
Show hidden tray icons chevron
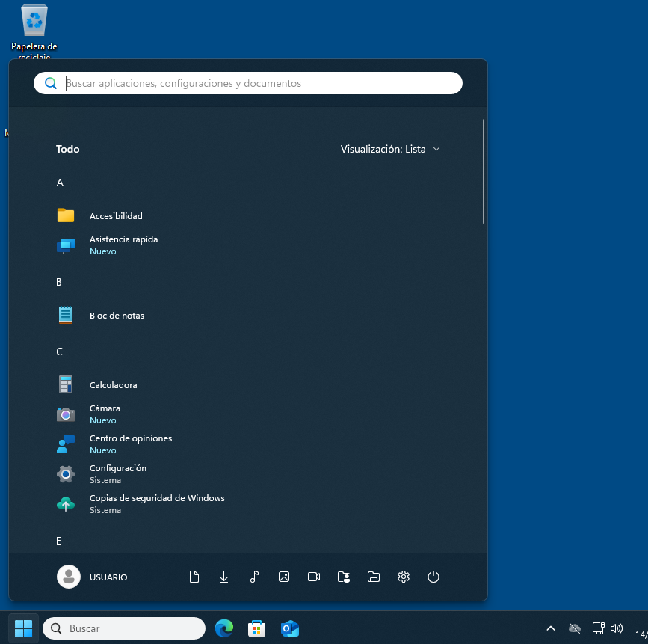[x=551, y=628]
